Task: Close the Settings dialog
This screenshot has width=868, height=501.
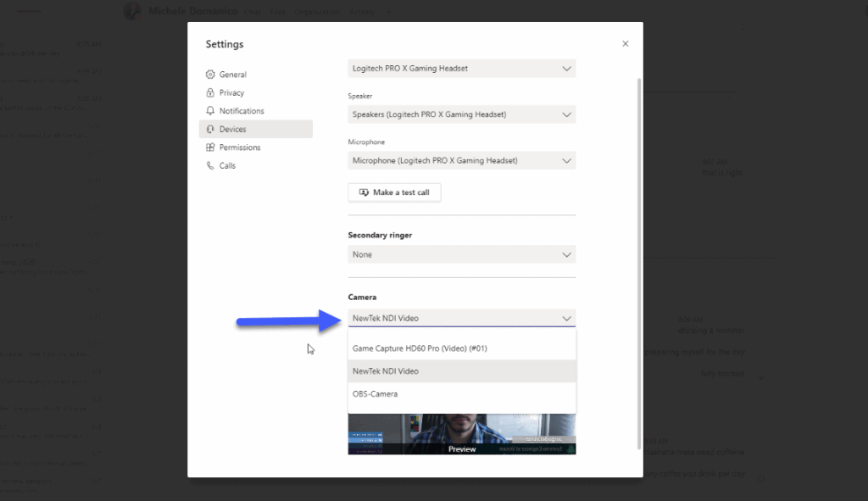Action: click(x=625, y=44)
